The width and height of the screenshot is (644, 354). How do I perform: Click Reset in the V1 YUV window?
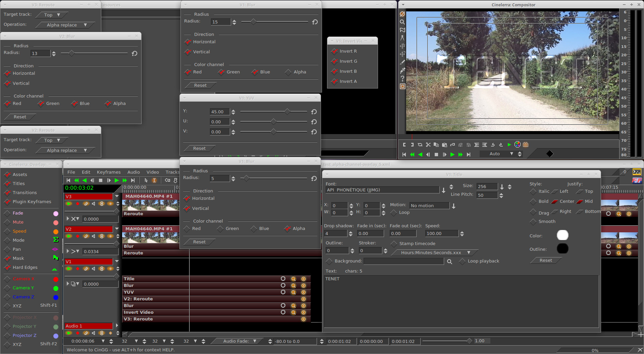[x=199, y=149]
